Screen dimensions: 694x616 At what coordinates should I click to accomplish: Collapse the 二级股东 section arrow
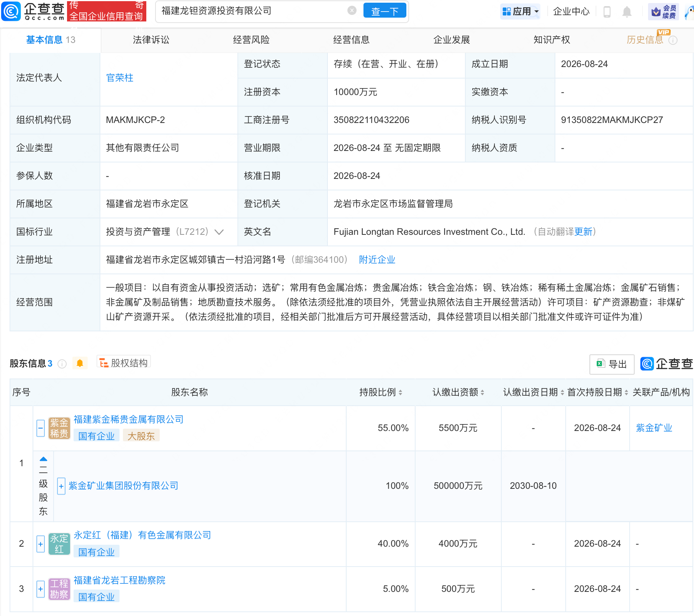point(43,459)
